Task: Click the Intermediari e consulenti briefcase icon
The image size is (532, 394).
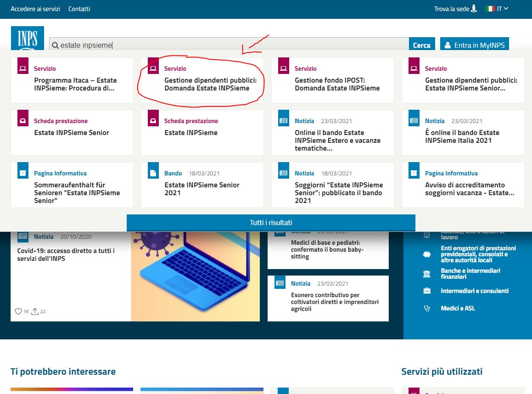Action: tap(427, 291)
